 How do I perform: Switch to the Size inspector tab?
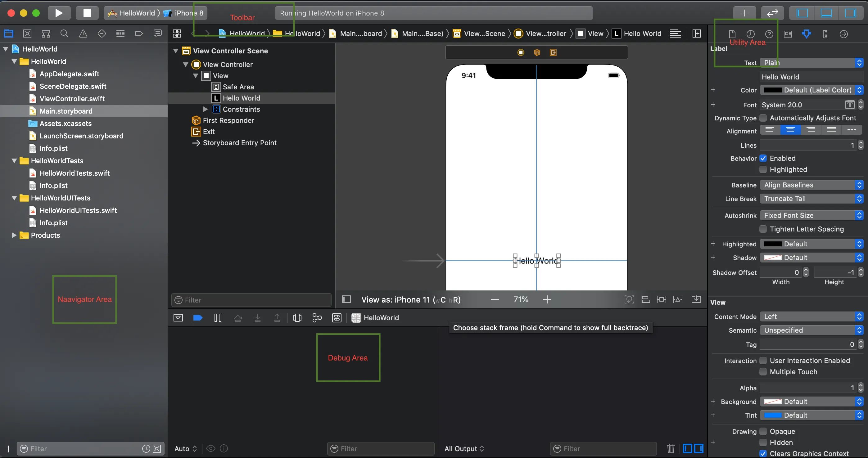[825, 34]
